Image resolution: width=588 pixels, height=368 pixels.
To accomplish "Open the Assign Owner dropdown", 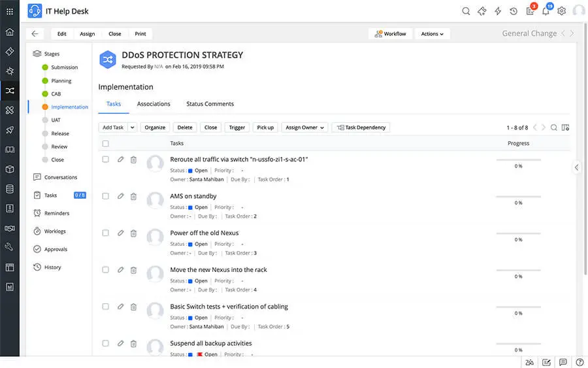I will click(x=304, y=127).
